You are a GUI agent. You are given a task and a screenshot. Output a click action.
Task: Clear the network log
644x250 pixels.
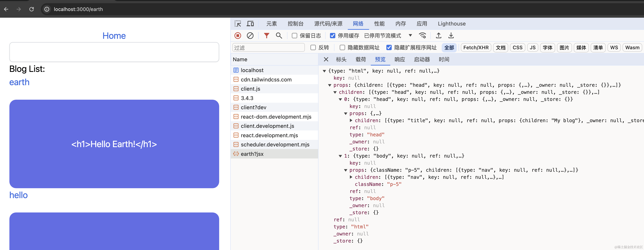pyautogui.click(x=250, y=36)
